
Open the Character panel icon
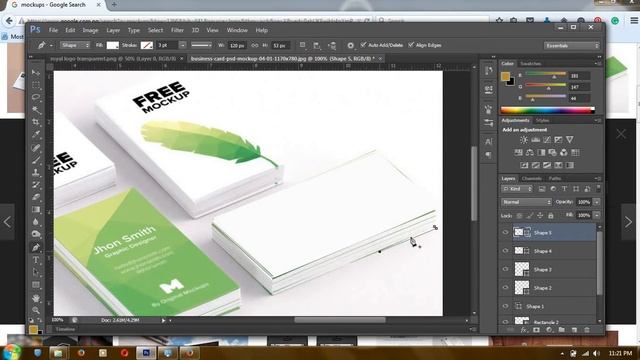(x=489, y=142)
